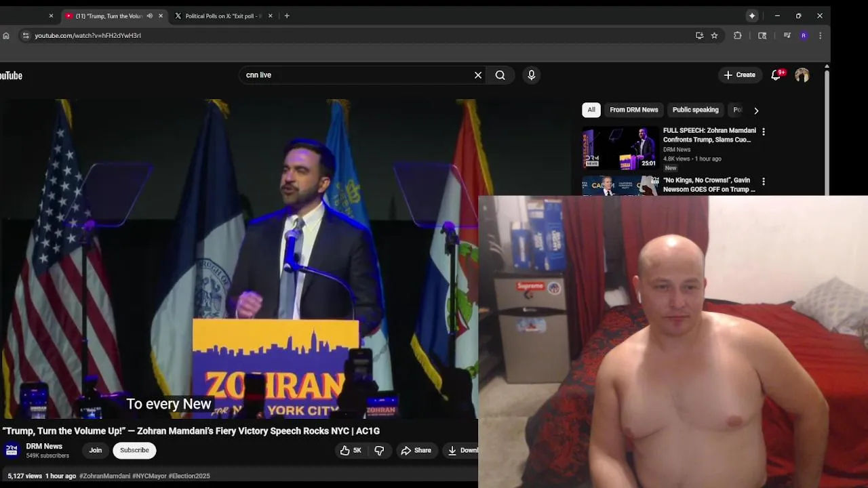Dislike the video with thumbs down
Screen dimensions: 868x488
(x=379, y=450)
